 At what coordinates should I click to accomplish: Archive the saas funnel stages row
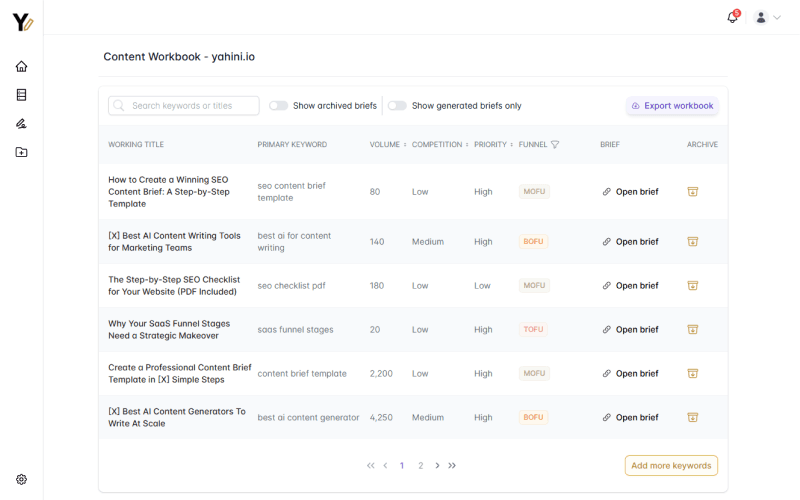click(x=692, y=330)
